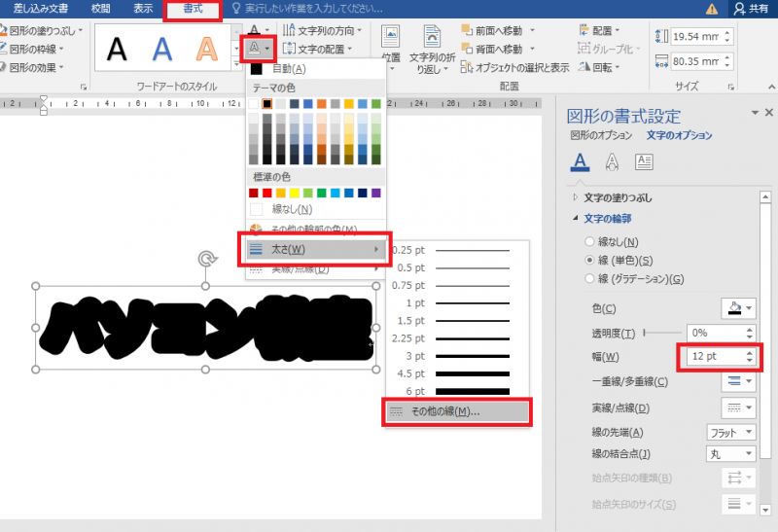The image size is (778, 532).
Task: Close the Format Shape pane
Action: point(768,113)
